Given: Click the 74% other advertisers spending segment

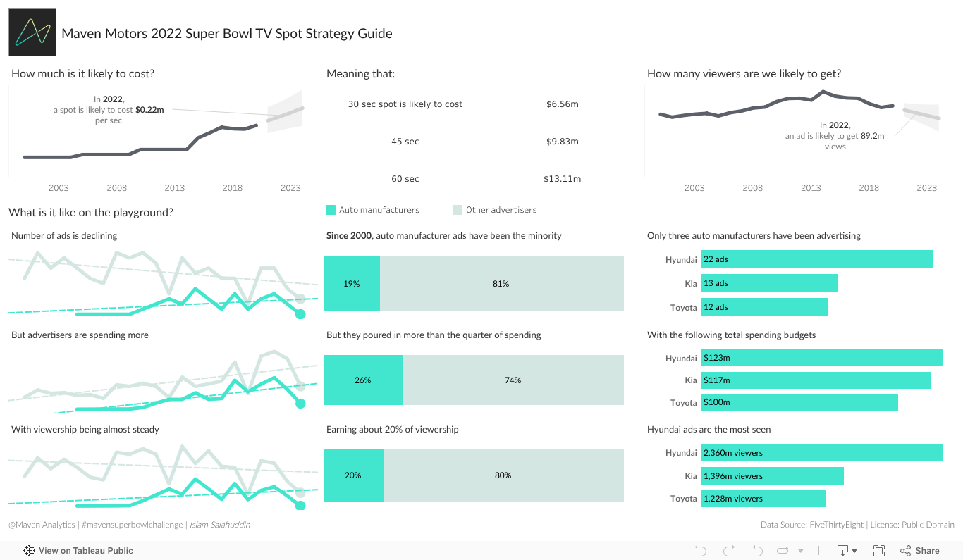Looking at the screenshot, I should (x=513, y=380).
